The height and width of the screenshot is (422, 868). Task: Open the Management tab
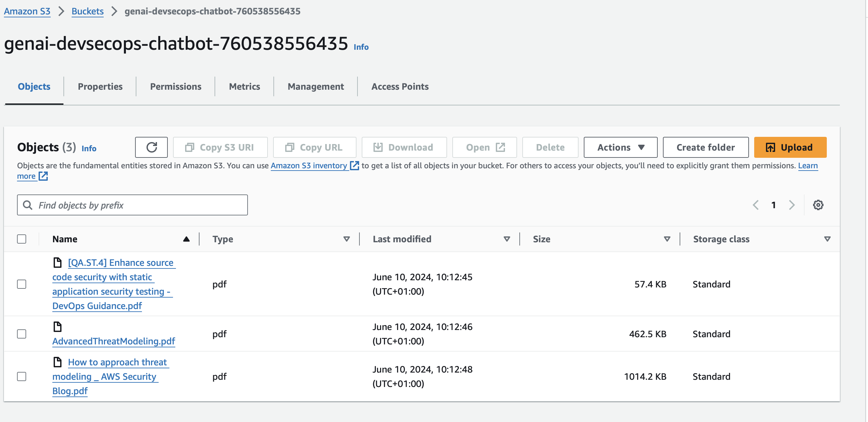coord(315,87)
